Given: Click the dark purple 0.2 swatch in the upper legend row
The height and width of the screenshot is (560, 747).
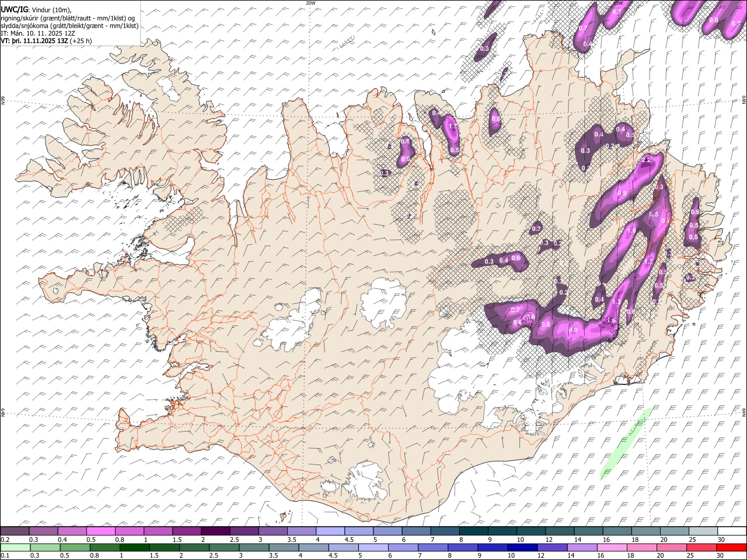Looking at the screenshot, I should point(15,531).
